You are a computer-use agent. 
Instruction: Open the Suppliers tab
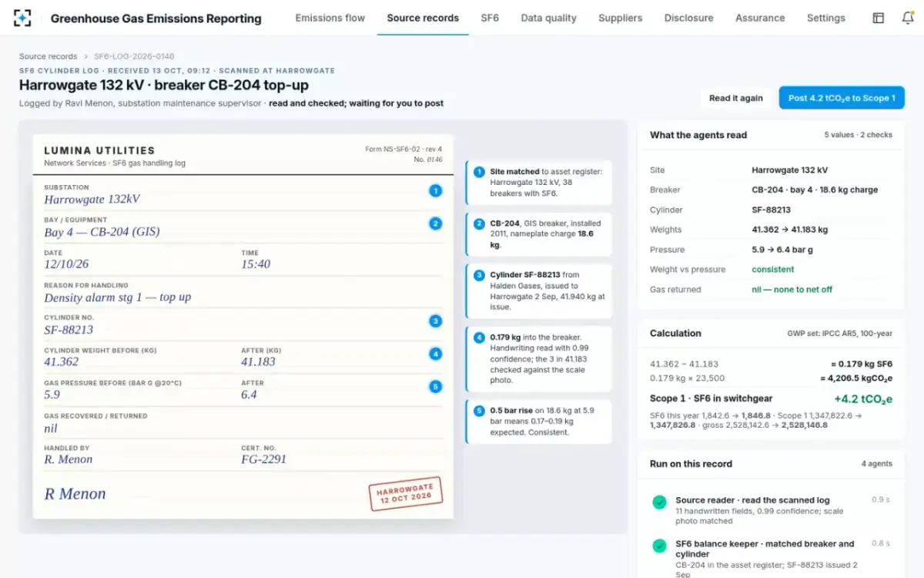(621, 18)
